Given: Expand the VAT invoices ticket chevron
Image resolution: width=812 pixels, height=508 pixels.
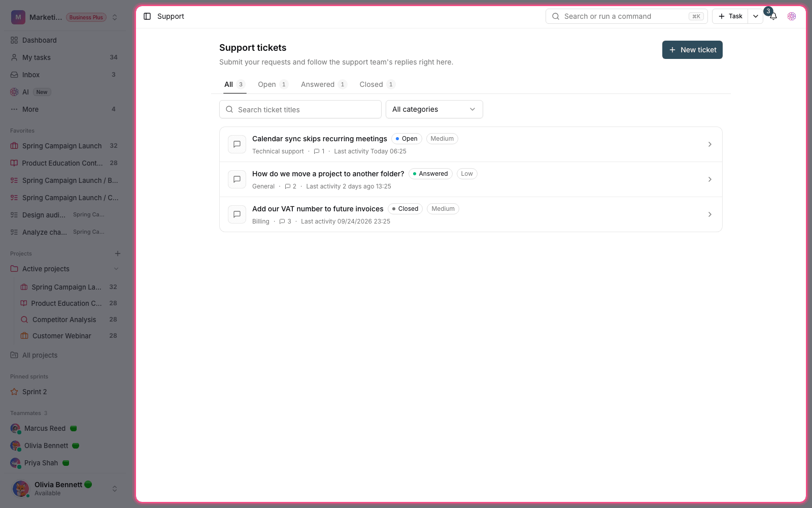Looking at the screenshot, I should point(710,214).
